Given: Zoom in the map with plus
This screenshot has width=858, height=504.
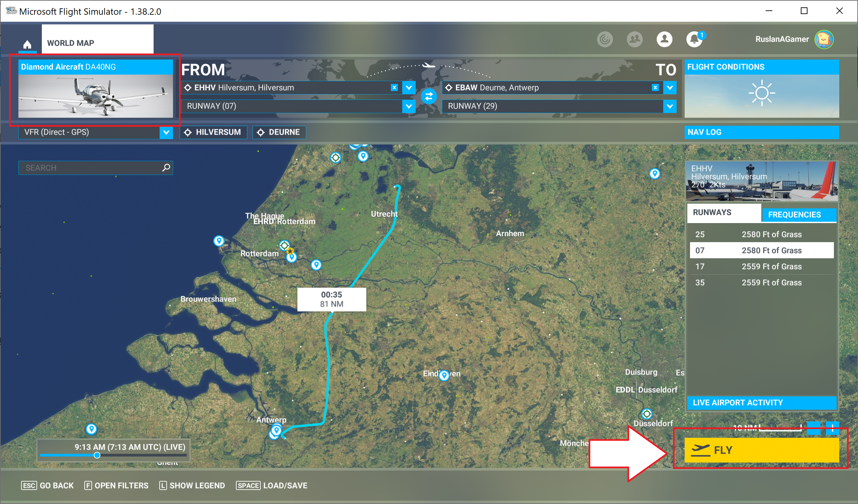Looking at the screenshot, I should pos(832,427).
